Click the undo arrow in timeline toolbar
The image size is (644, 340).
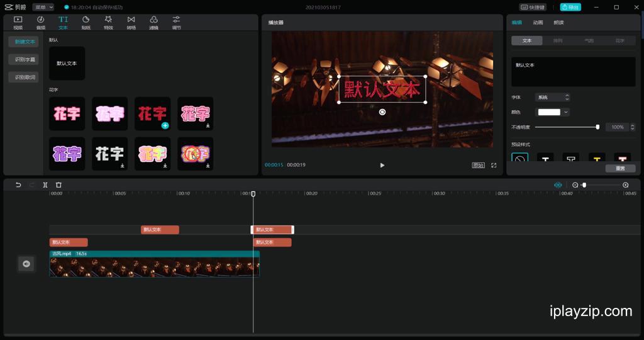click(18, 185)
